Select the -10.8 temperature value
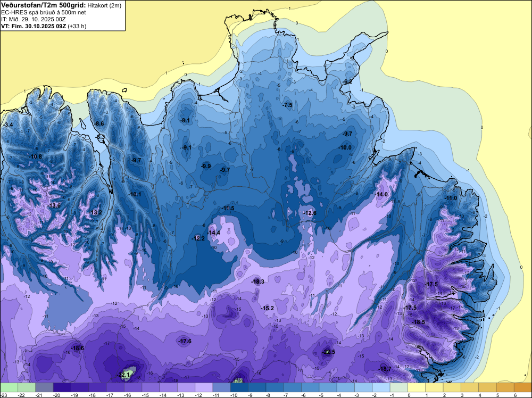532x398 pixels. click(x=36, y=156)
